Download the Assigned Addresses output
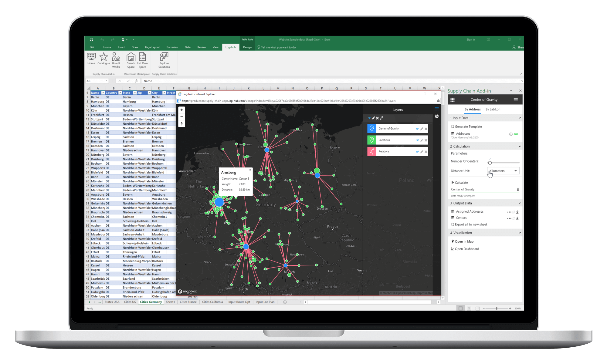607x364 pixels. point(517,212)
